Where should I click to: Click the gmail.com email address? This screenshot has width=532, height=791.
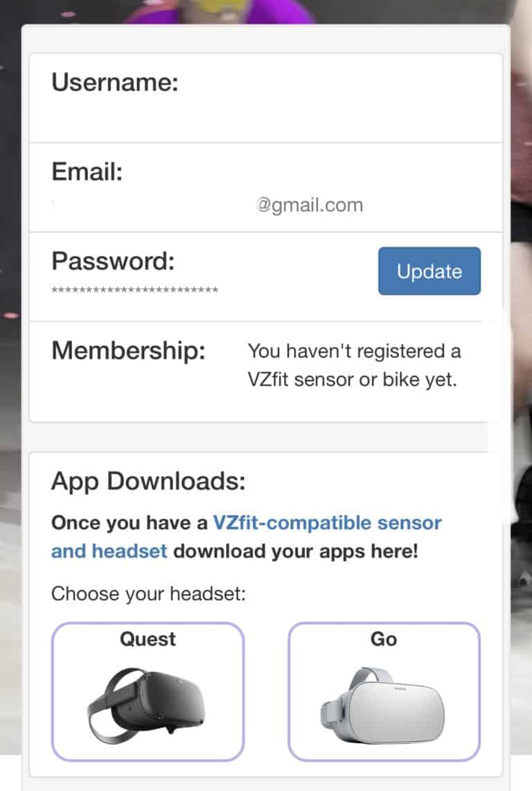tap(310, 205)
